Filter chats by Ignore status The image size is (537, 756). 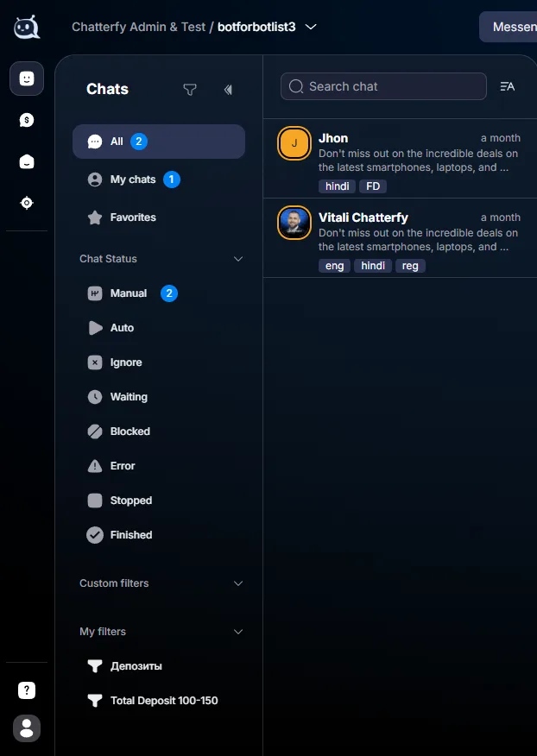pyautogui.click(x=159, y=362)
